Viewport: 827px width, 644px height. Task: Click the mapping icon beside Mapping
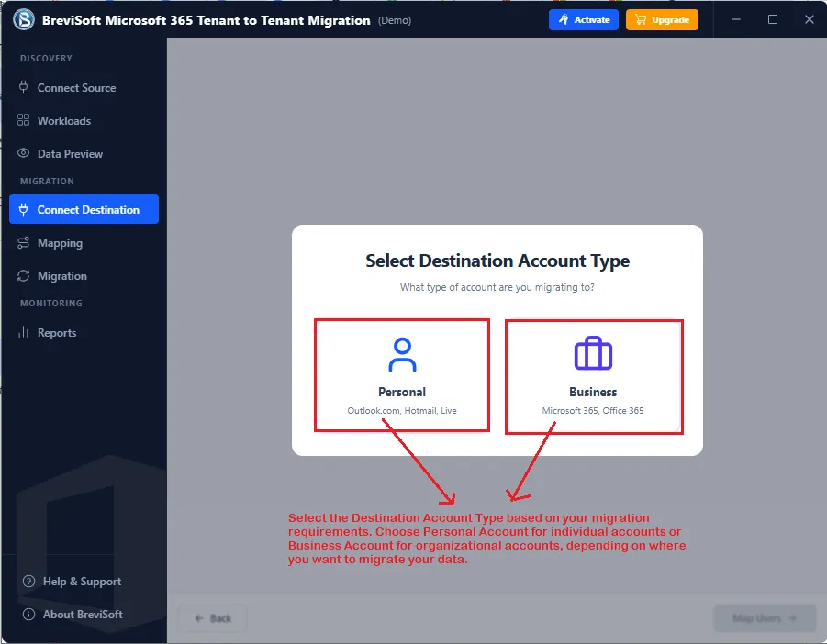[x=23, y=242]
